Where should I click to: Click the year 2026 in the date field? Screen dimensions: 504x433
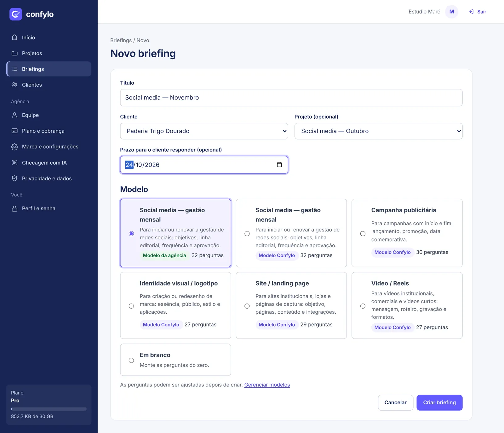click(152, 165)
